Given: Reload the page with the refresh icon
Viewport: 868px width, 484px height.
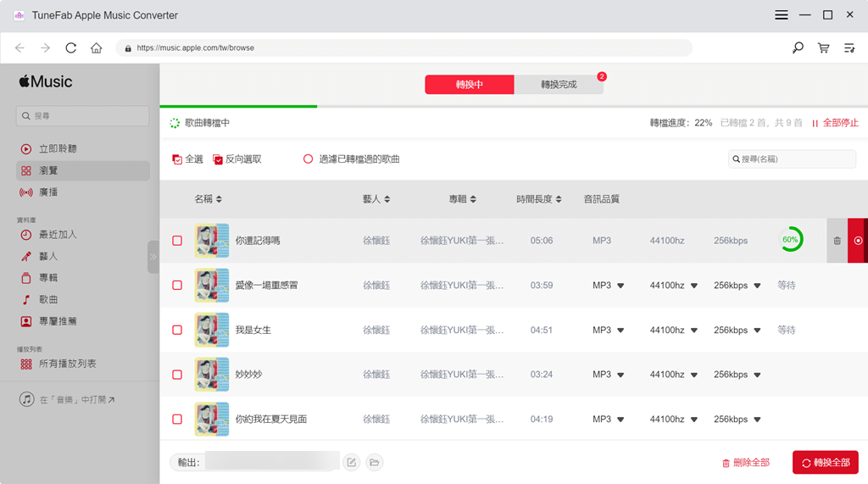Looking at the screenshot, I should [x=71, y=48].
